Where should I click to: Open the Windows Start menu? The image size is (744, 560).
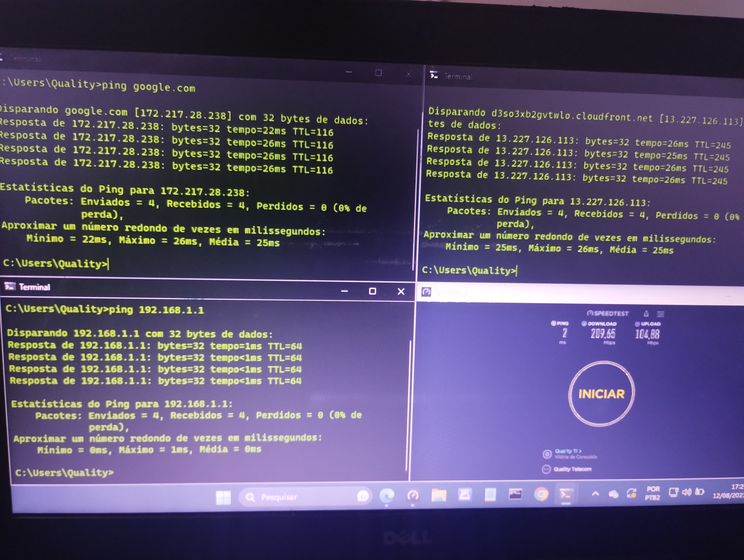pos(223,497)
